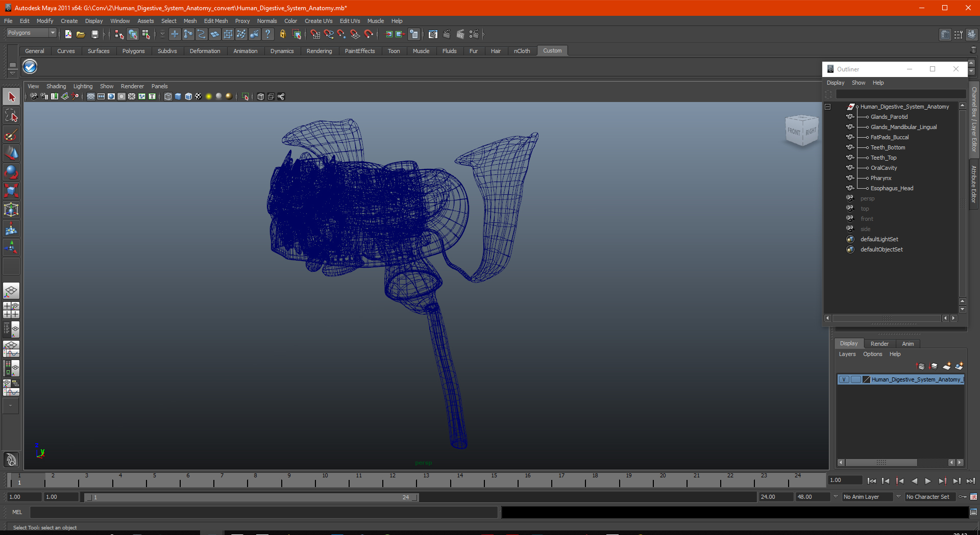Image resolution: width=980 pixels, height=535 pixels.
Task: Toggle the auto keyframe button
Action: [x=963, y=497]
